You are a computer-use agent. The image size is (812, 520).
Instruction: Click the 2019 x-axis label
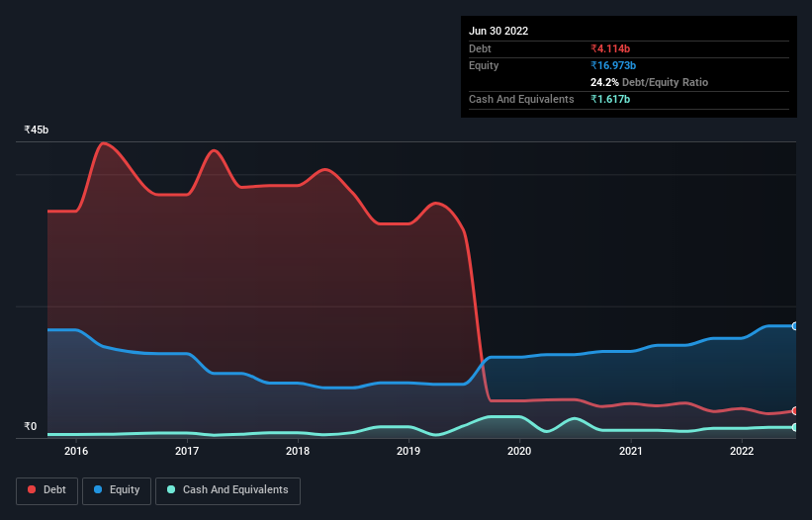pos(408,451)
